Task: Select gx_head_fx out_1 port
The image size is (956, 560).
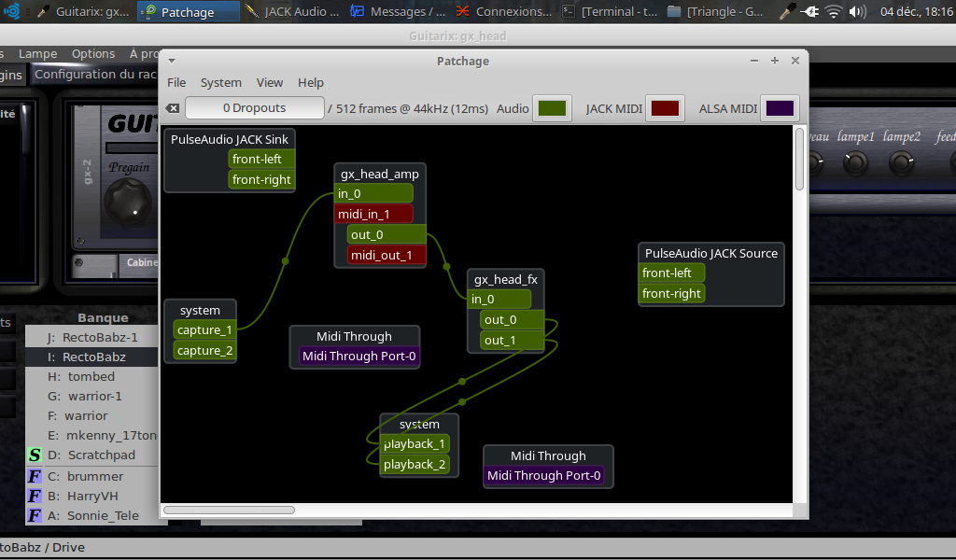Action: 513,341
